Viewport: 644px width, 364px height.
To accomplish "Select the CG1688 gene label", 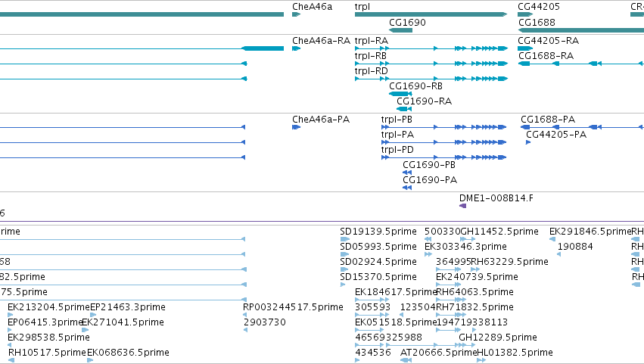I will tap(537, 23).
